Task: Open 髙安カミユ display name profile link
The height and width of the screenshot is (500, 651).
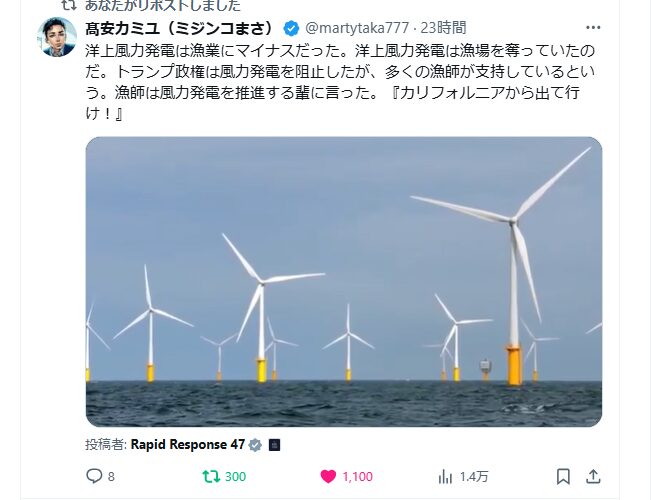Action: coord(181,28)
